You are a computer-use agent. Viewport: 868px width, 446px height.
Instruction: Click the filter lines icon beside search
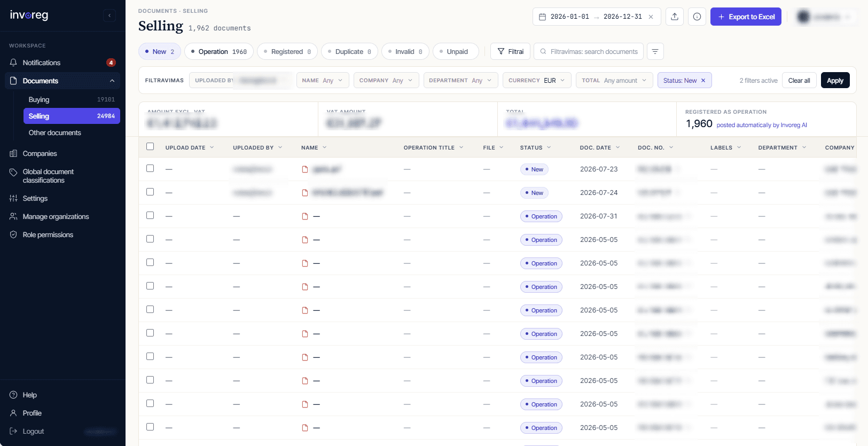(655, 51)
